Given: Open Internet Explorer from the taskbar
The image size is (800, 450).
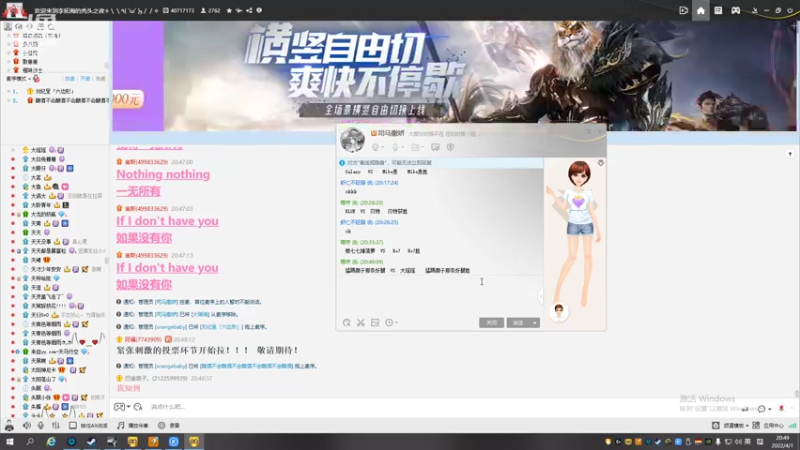Looking at the screenshot, I should (x=51, y=442).
